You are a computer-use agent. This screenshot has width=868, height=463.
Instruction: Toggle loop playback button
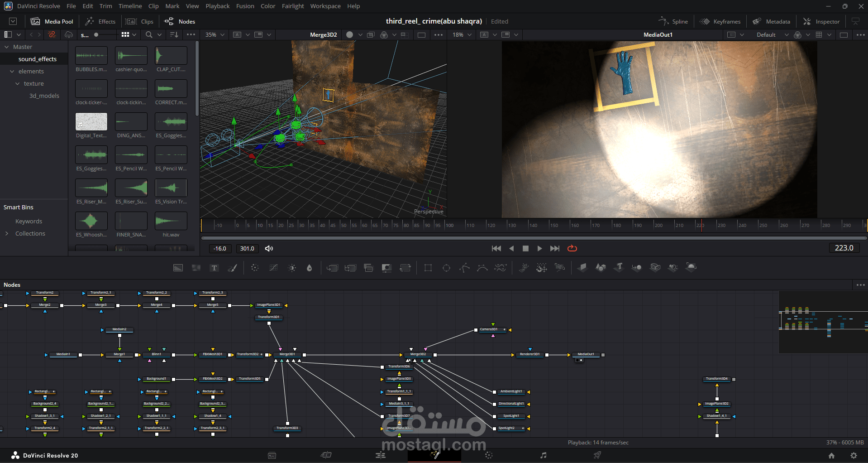pos(572,248)
